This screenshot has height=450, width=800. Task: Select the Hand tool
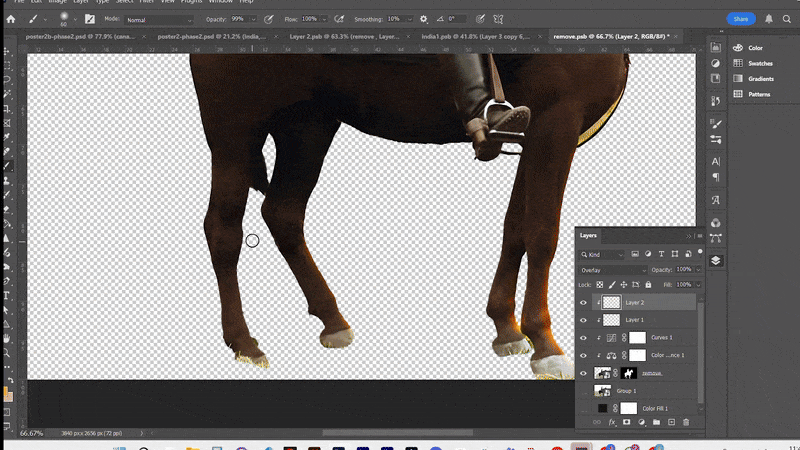coord(7,338)
